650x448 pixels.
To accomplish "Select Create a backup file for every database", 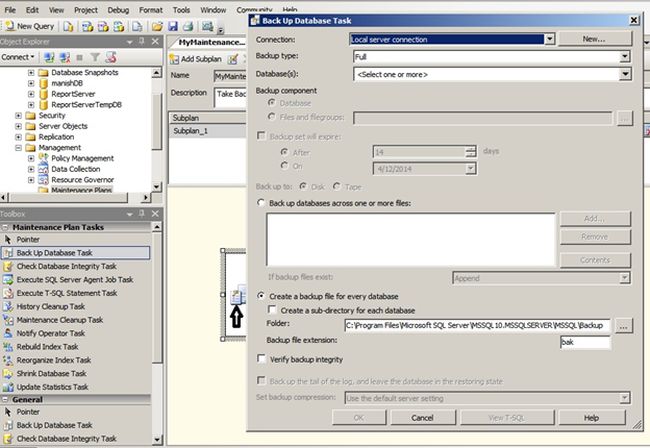I will tap(261, 296).
